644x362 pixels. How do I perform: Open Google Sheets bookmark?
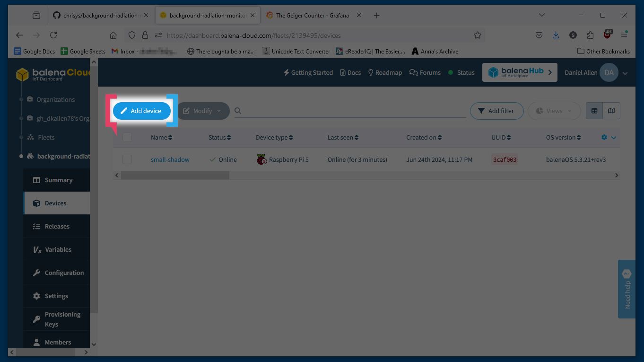click(x=83, y=51)
